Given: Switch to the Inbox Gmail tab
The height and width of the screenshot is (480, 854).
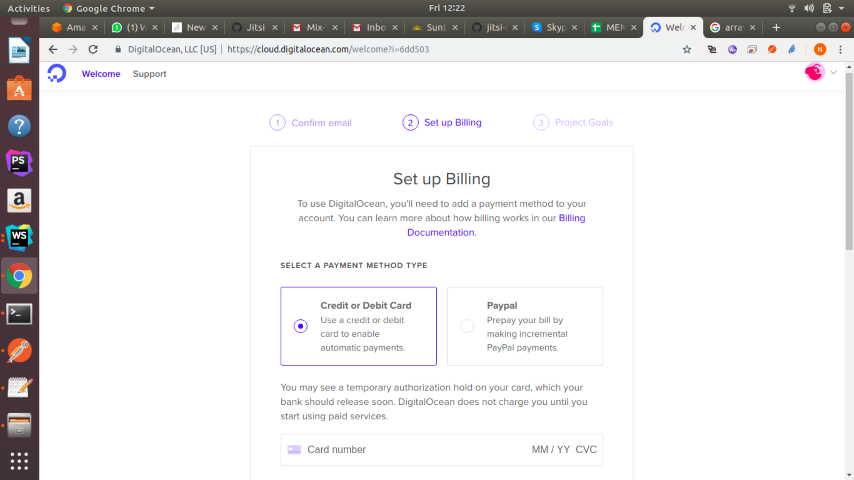Looking at the screenshot, I should [375, 27].
